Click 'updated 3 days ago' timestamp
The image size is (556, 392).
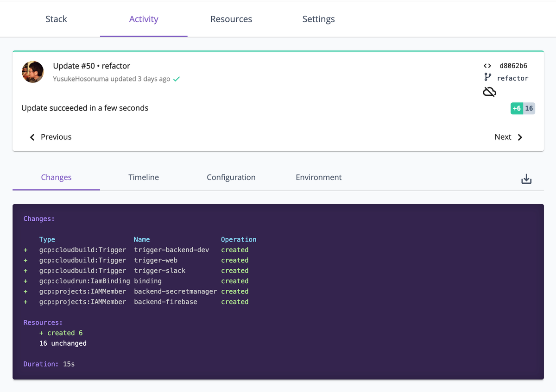(x=140, y=79)
